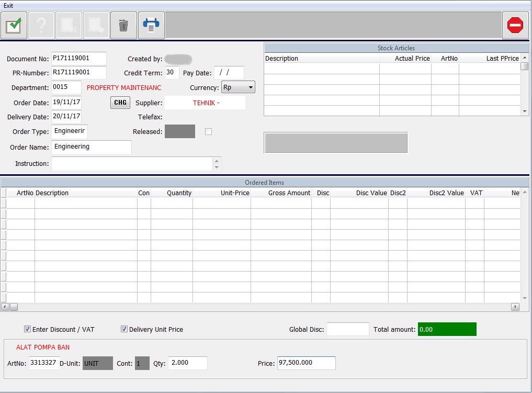Click the Ordered Items horizontal scroll thumb
Screen dimensions: 532x393
(14, 307)
